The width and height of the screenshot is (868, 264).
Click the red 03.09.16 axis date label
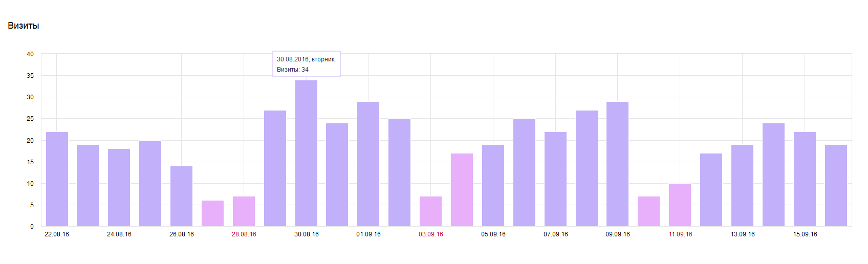click(x=431, y=234)
